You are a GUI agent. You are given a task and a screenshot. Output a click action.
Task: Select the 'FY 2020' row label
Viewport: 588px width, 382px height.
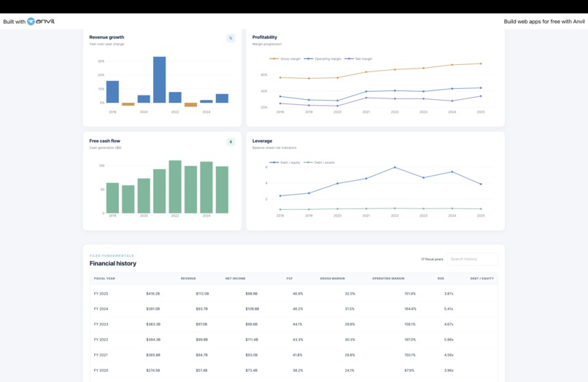tap(101, 370)
